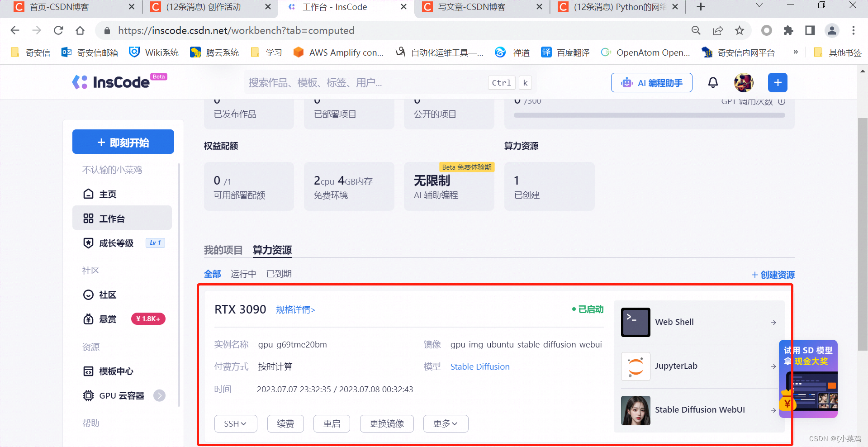Open the Web Shell terminal icon

[636, 322]
